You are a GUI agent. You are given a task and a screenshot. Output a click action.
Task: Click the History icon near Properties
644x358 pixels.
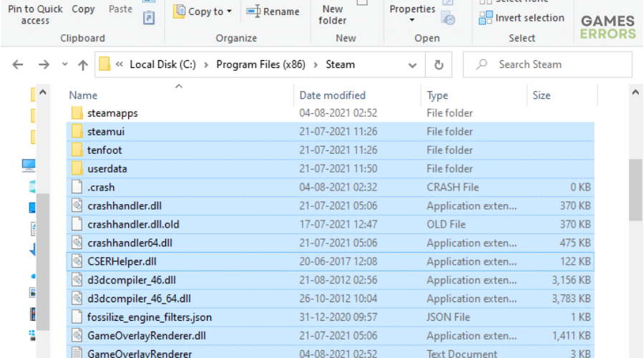tap(448, 19)
